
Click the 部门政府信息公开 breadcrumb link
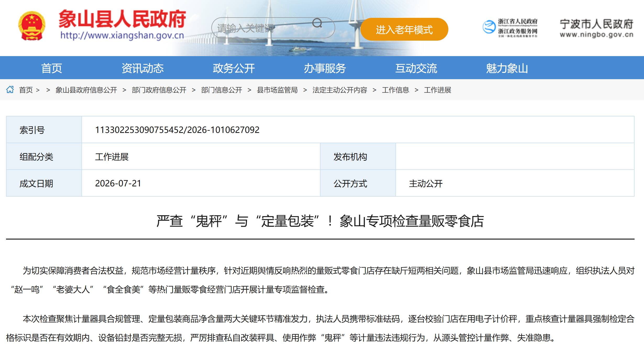(x=159, y=90)
